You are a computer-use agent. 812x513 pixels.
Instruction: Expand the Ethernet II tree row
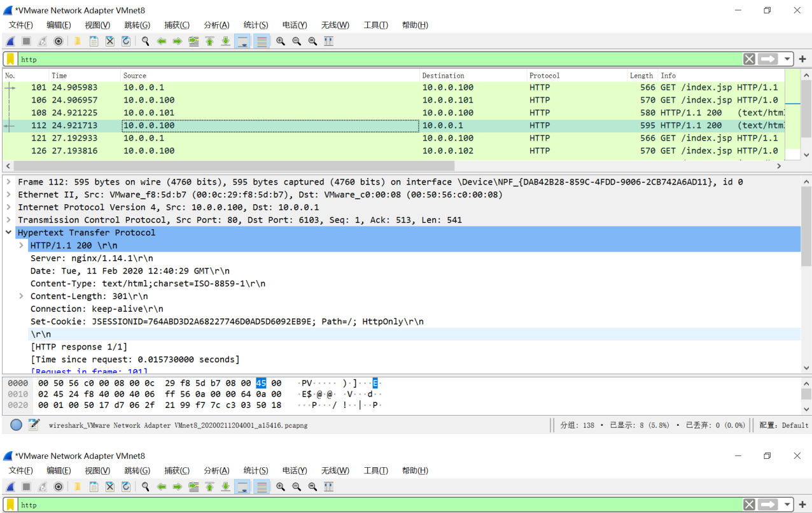point(9,195)
